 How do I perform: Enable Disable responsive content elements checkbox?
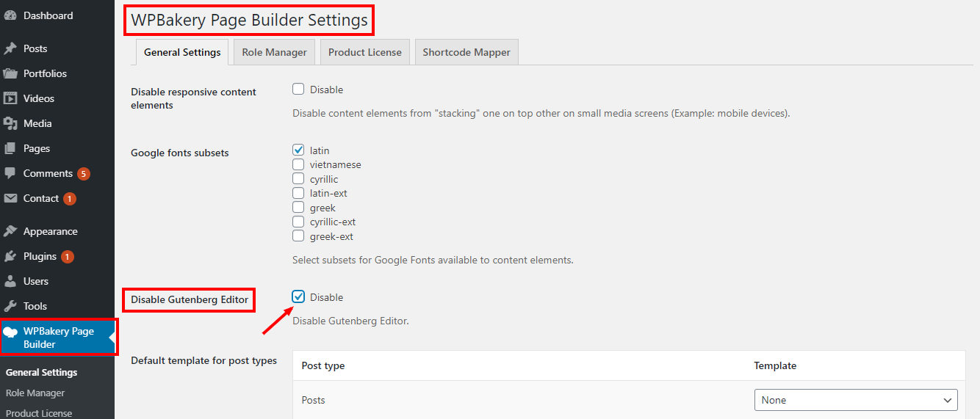click(x=298, y=90)
